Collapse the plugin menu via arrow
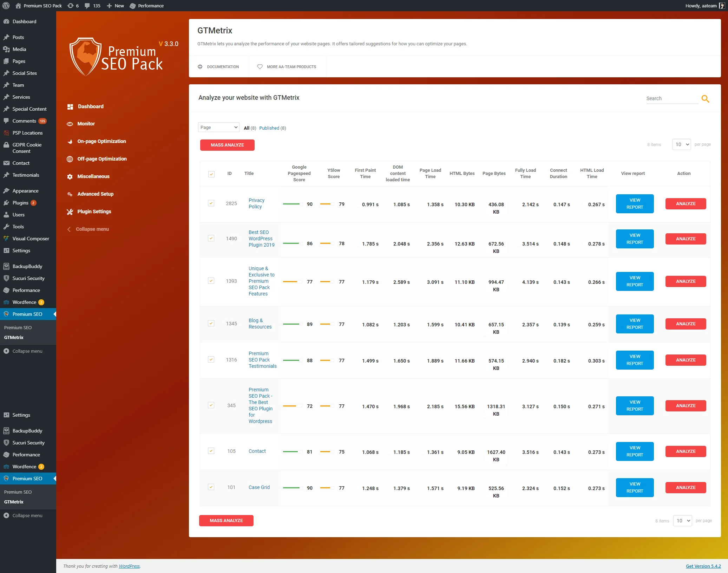The width and height of the screenshot is (728, 573). [69, 229]
